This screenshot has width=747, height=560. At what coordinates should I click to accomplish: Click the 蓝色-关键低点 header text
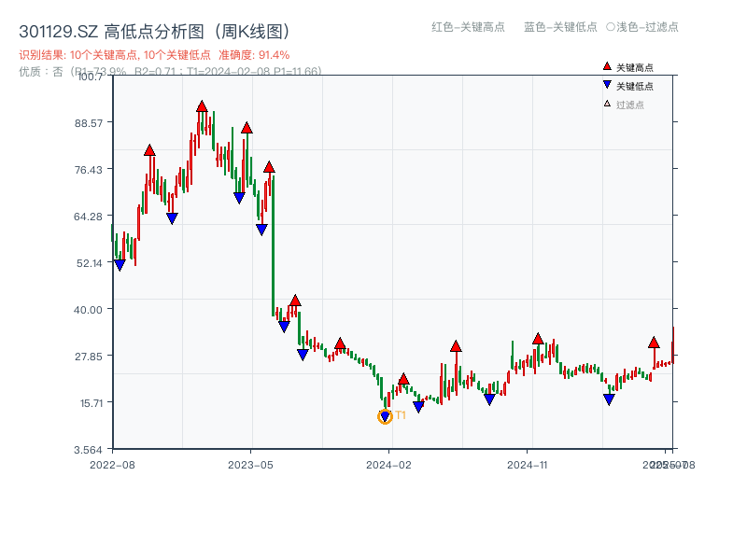560,27
